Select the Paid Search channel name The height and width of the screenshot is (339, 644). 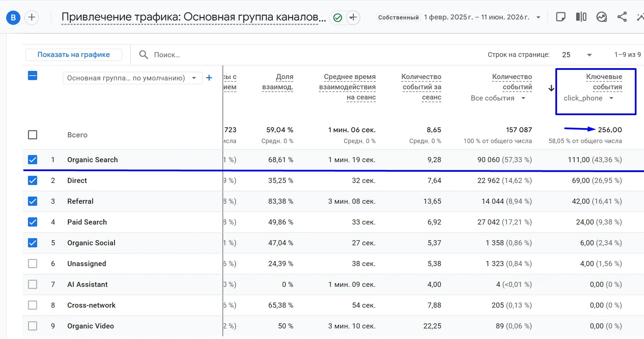pos(87,222)
